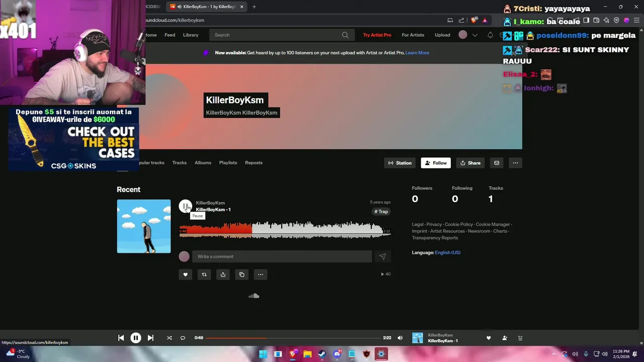
Task: Open notifications bell
Action: pyautogui.click(x=490, y=35)
